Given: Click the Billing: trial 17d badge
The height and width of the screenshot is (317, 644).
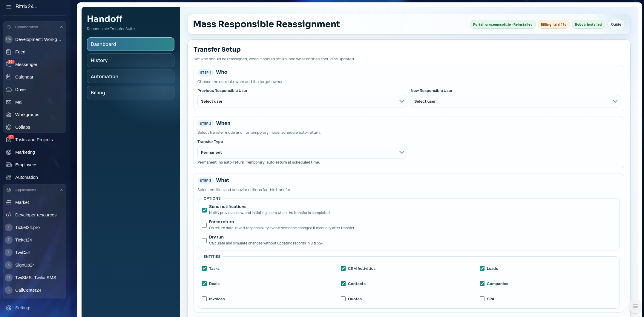Looking at the screenshot, I should [553, 24].
